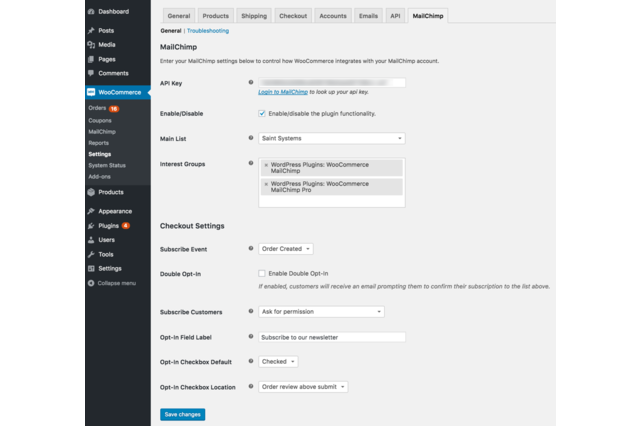Open the Opt-In Checkbox Location dropdown

coord(303,387)
